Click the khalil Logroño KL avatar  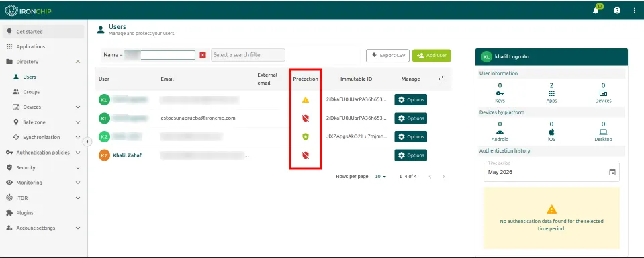(x=487, y=56)
